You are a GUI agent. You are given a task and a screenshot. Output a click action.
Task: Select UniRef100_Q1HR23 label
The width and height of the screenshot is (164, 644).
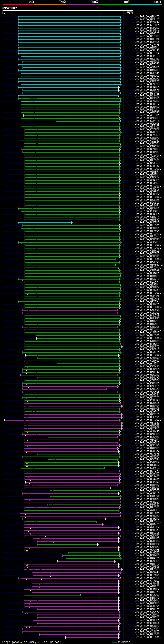[147, 321]
